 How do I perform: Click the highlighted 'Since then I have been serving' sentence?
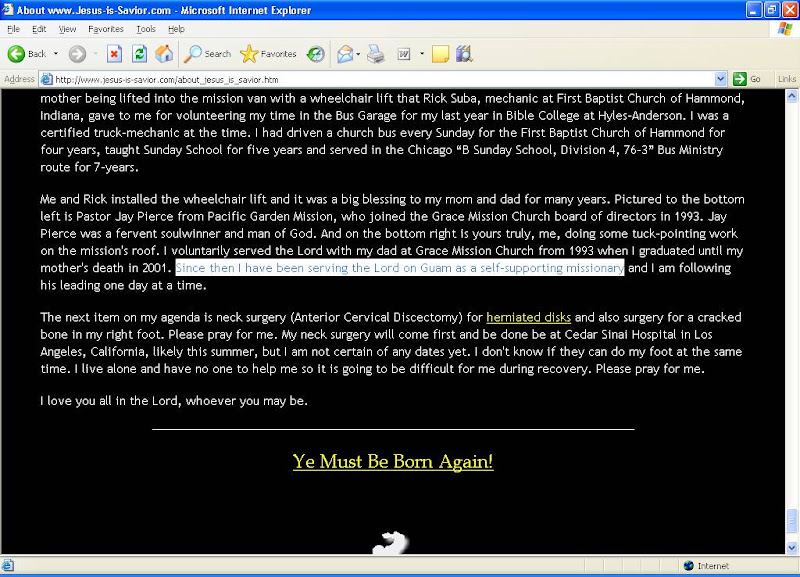tap(399, 268)
